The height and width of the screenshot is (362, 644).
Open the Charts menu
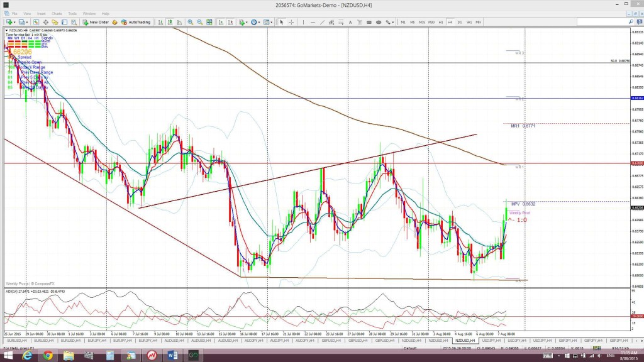pos(57,14)
